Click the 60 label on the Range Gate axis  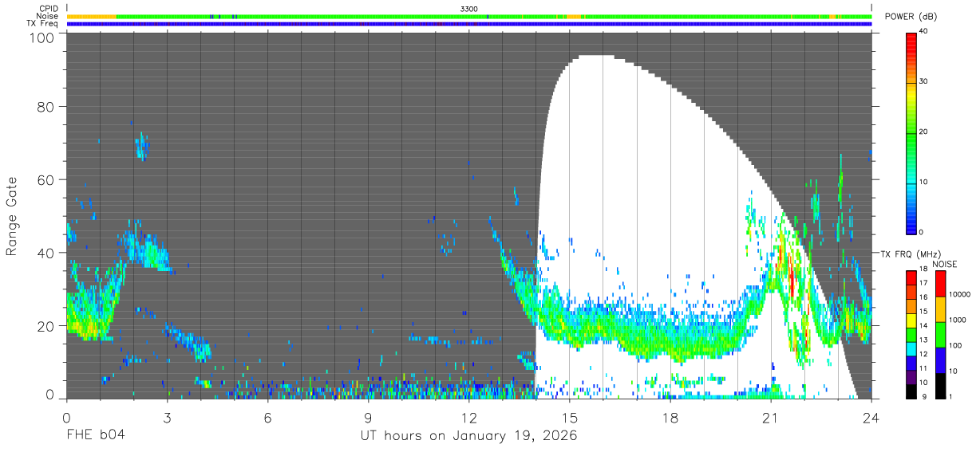coord(46,179)
